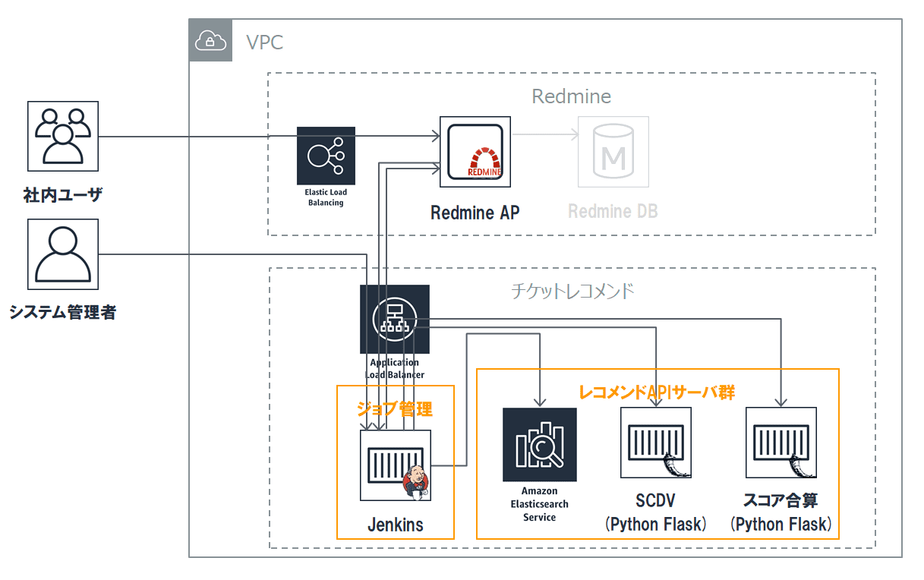Select the システム管理者 single user icon
Image resolution: width=924 pixels, height=580 pixels.
63,254
